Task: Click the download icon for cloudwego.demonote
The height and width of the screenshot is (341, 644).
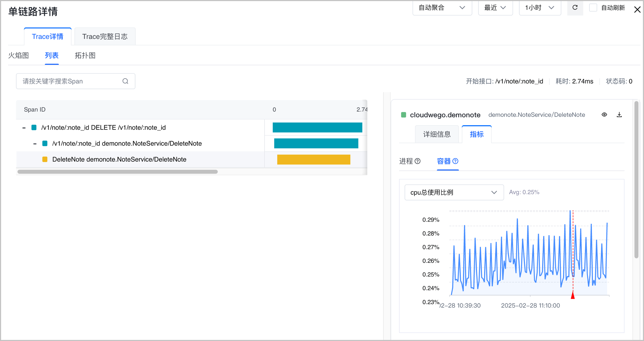Action: point(619,115)
